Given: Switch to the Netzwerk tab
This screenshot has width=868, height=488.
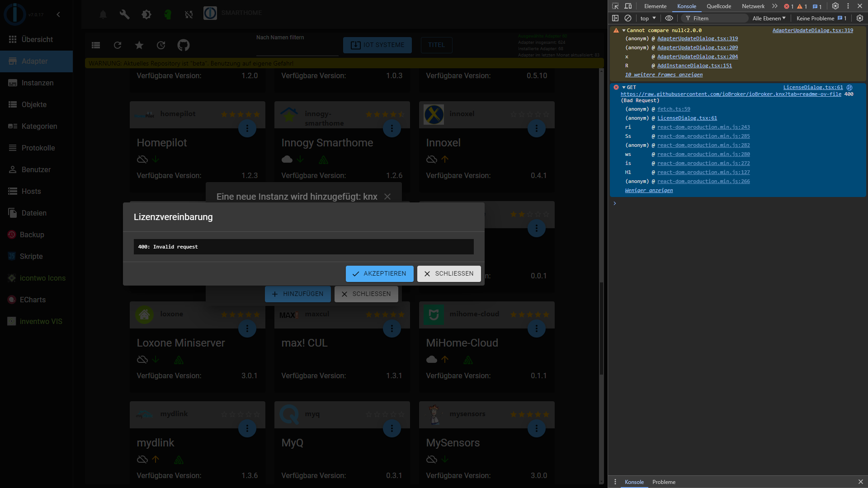Looking at the screenshot, I should [753, 6].
